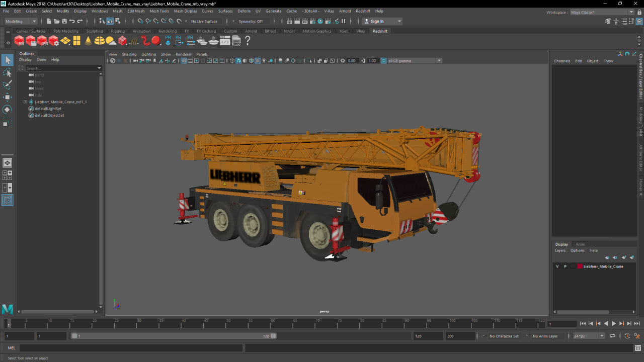The height and width of the screenshot is (362, 644).
Task: Toggle Select by object type icon
Action: (x=110, y=21)
